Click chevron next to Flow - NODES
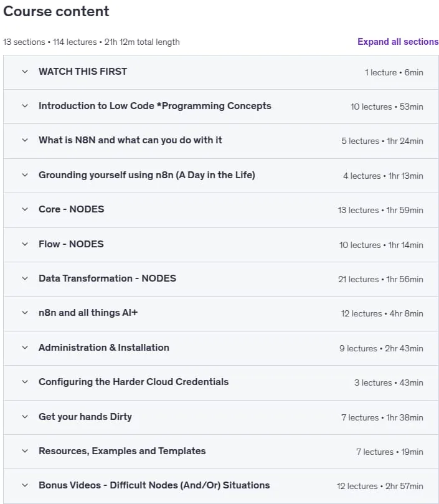The width and height of the screenshot is (439, 504). [x=25, y=244]
